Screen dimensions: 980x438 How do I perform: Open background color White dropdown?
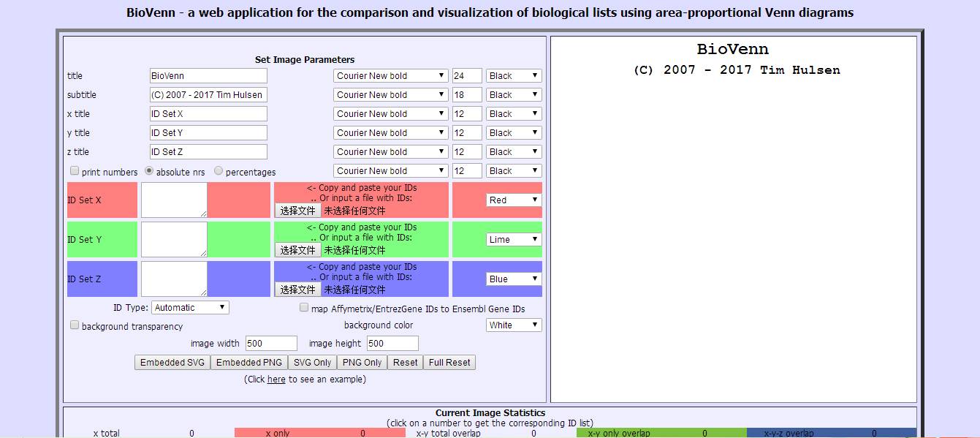514,325
